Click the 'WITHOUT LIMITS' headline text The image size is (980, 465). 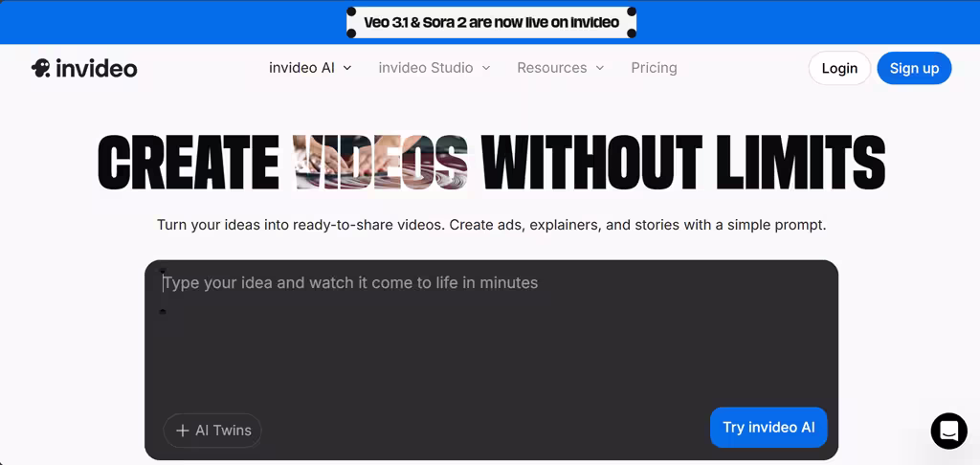click(x=683, y=163)
